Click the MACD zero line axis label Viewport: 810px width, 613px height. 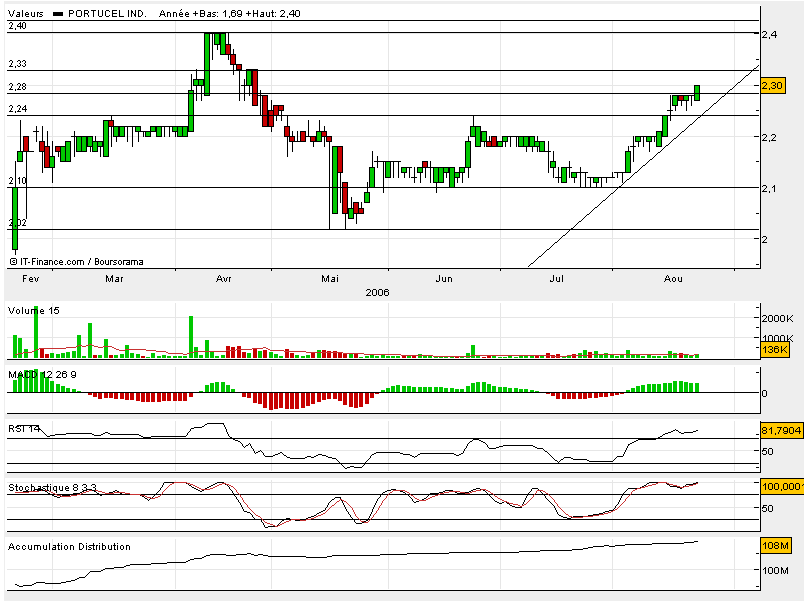(x=765, y=394)
